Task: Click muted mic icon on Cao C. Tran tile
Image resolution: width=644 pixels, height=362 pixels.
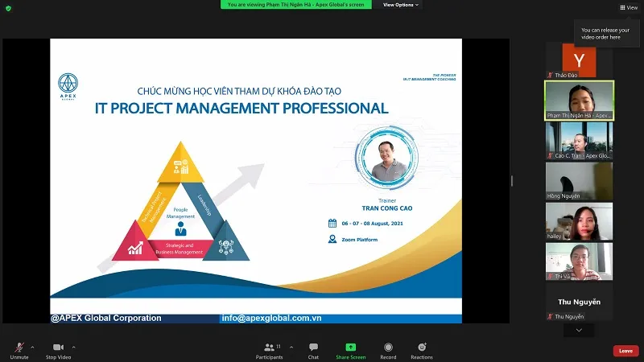Action: (x=550, y=155)
